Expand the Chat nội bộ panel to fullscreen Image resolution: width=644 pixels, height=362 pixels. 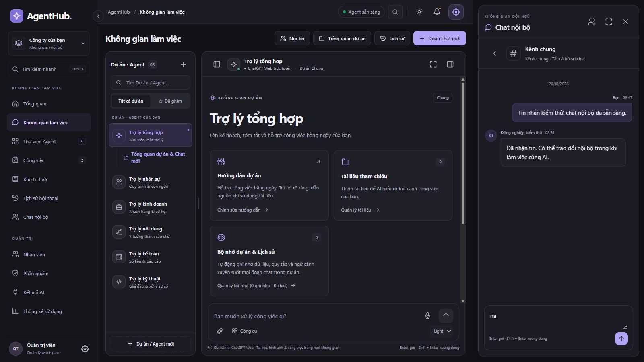point(609,22)
